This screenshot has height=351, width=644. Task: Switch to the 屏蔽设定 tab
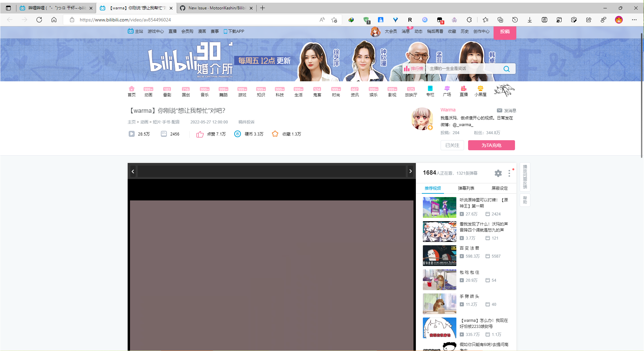pos(499,188)
